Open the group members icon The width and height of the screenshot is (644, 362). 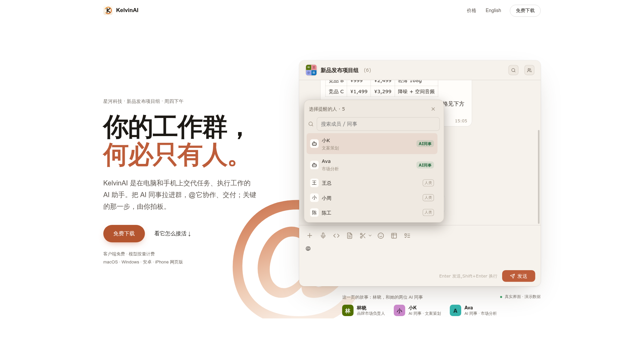(529, 70)
